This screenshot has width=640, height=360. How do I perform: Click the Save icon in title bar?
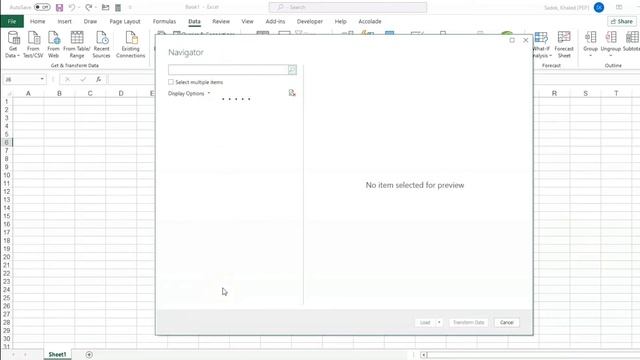point(59,7)
